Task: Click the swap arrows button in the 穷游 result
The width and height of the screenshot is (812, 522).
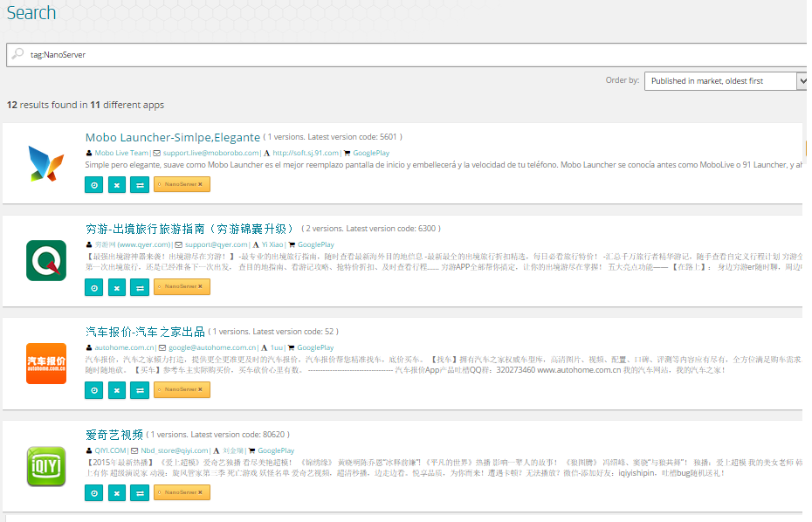Action: click(x=140, y=287)
